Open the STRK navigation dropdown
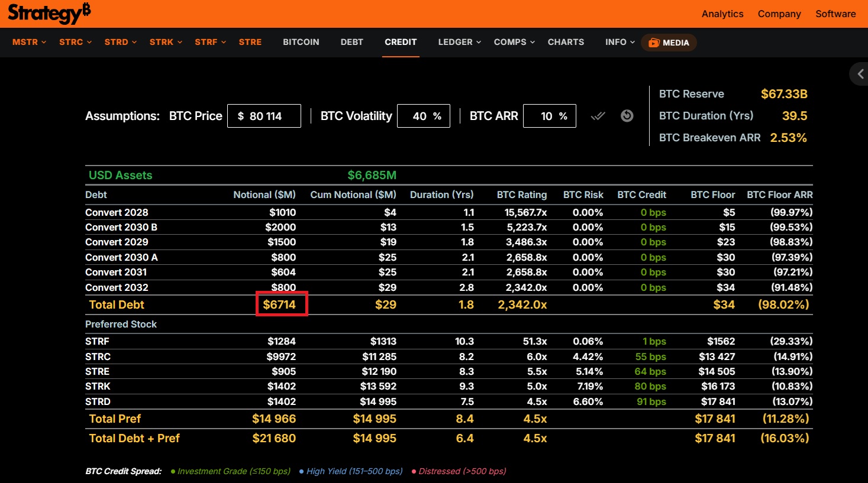 [166, 42]
